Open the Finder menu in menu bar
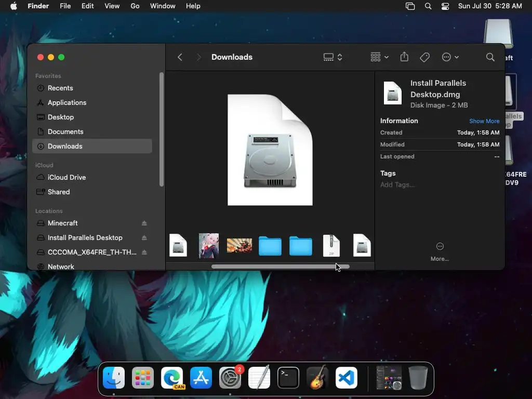Screen dimensions: 532x399 [38, 6]
